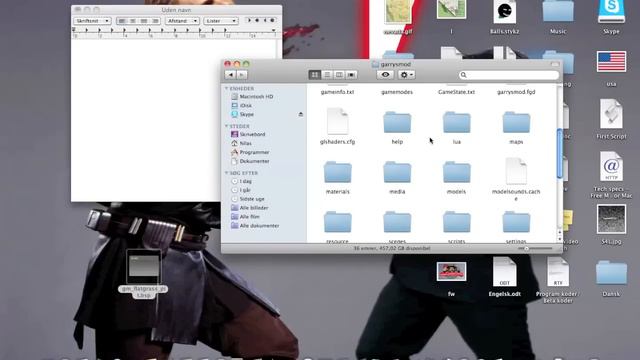
Task: Click the Finder search field
Action: 509,75
